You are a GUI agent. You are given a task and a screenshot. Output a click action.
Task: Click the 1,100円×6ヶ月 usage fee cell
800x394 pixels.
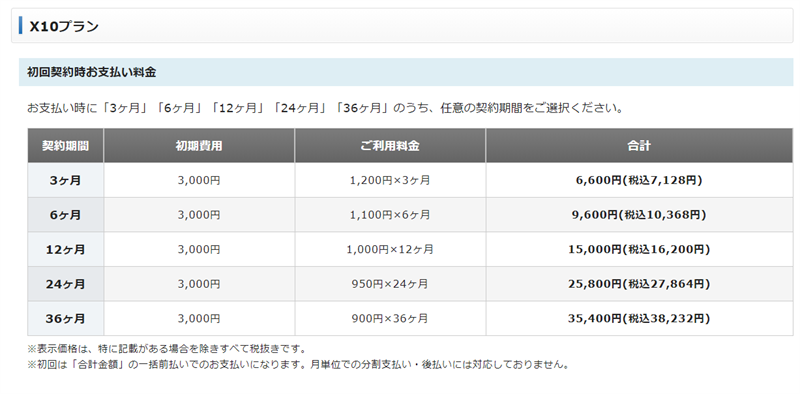[390, 215]
